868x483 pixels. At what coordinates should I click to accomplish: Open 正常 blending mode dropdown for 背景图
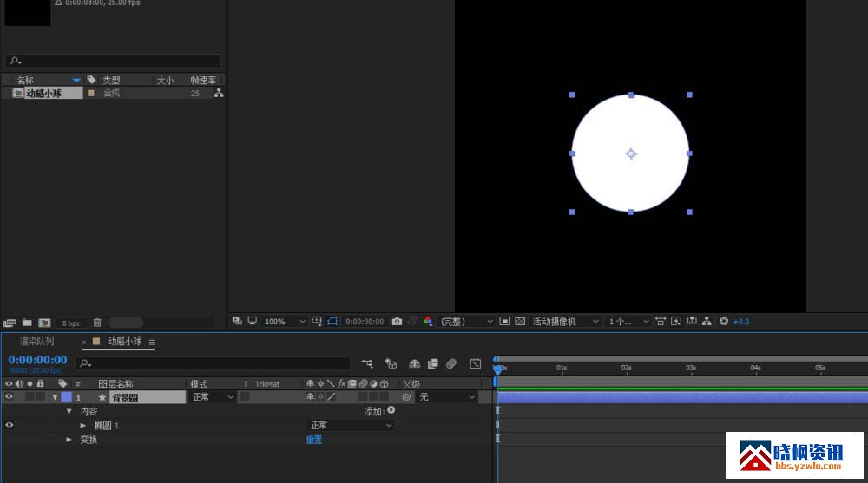[x=213, y=397]
